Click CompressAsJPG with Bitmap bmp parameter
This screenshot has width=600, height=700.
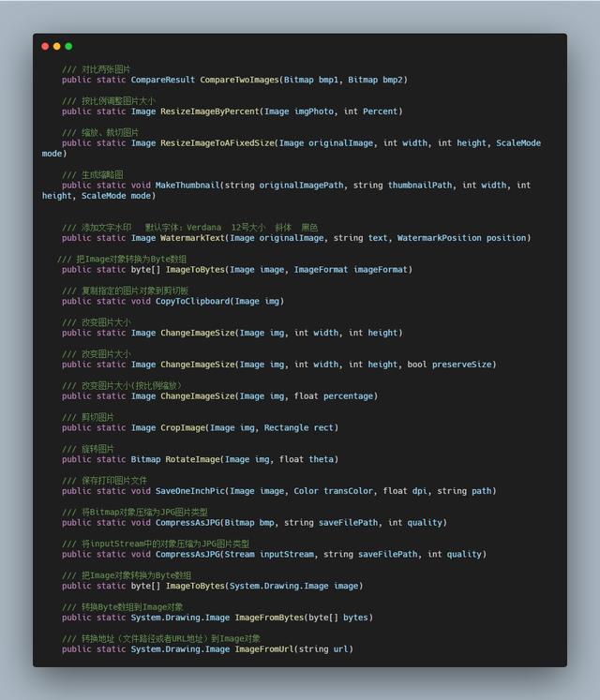click(x=187, y=523)
